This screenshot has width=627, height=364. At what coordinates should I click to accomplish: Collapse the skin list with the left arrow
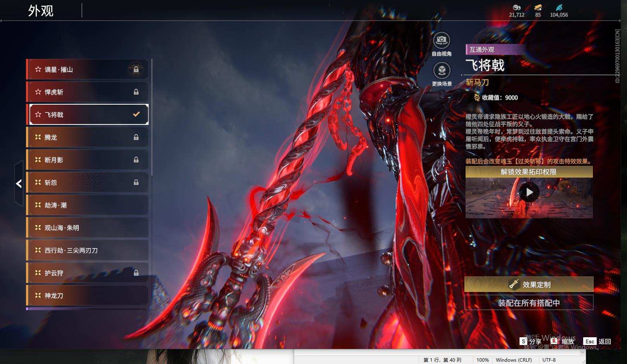click(19, 183)
